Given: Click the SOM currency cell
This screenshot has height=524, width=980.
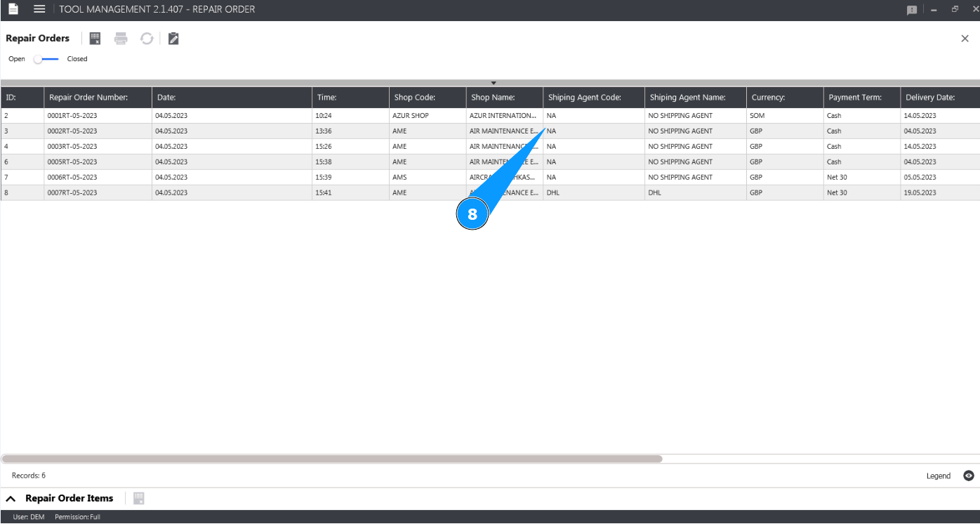Looking at the screenshot, I should point(786,116).
